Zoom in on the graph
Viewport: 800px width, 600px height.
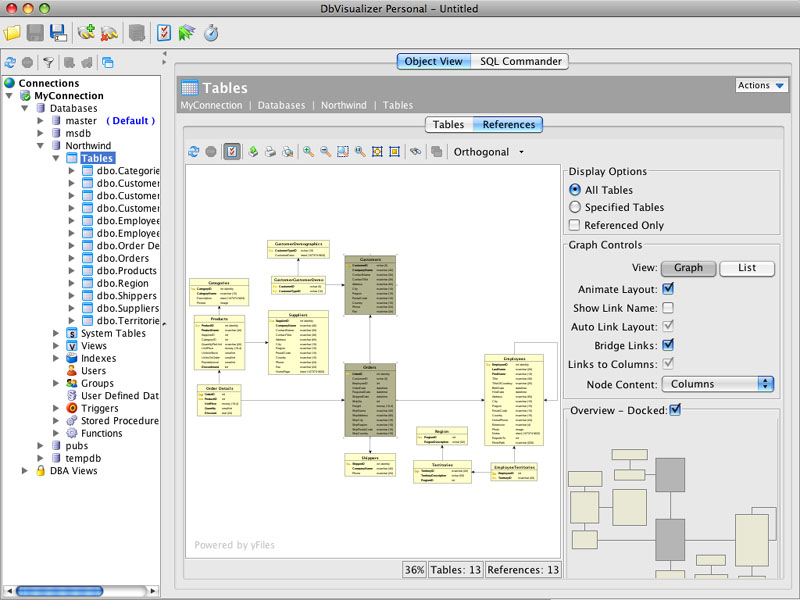308,152
